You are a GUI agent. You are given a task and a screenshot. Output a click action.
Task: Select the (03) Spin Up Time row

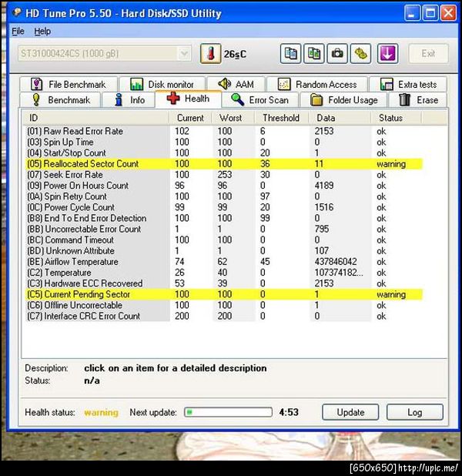click(x=223, y=142)
